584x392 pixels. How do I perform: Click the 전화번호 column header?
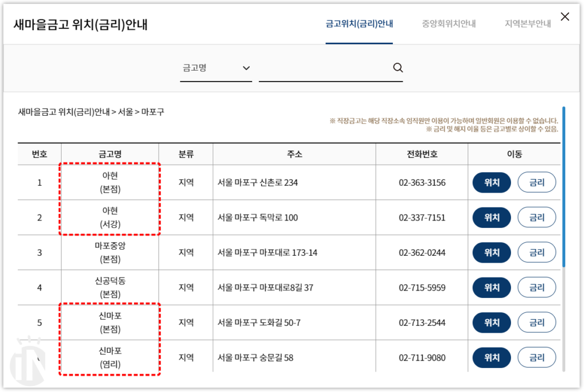click(422, 154)
